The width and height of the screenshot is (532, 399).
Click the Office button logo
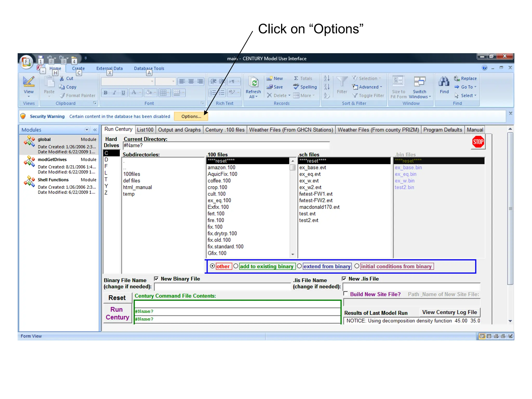tap(26, 62)
